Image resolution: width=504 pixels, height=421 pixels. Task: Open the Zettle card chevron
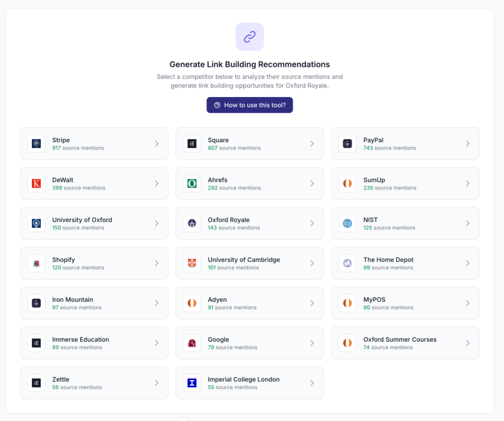point(157,383)
